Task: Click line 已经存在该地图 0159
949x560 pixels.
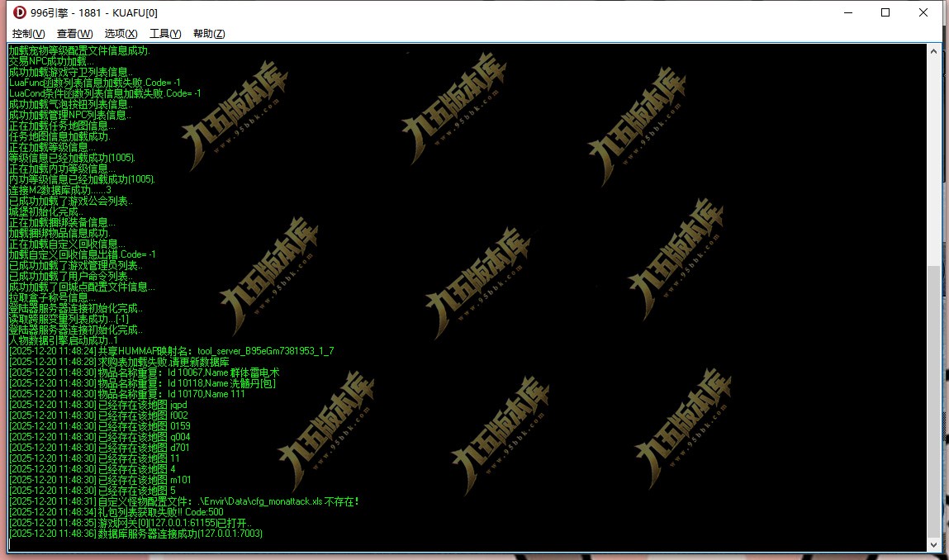Action: click(100, 427)
